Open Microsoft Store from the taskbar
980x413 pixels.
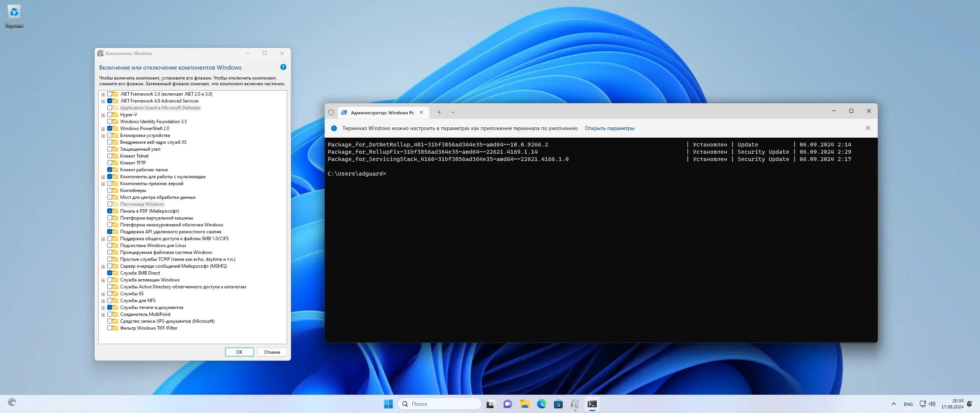coord(558,404)
